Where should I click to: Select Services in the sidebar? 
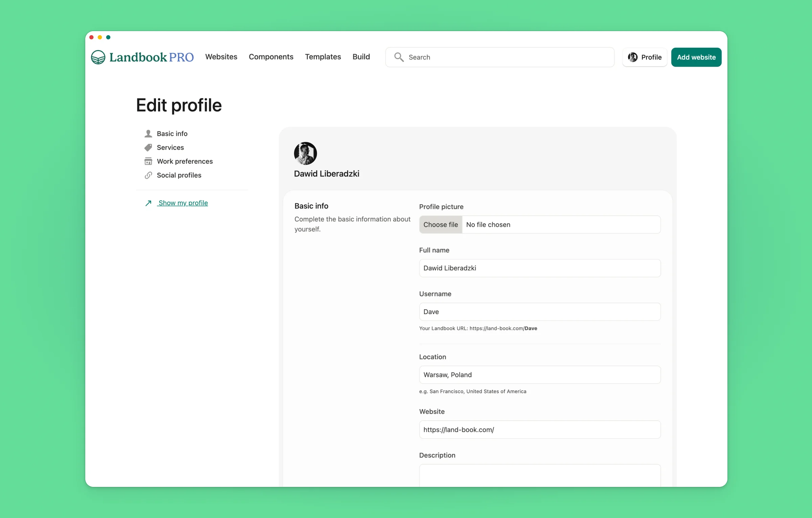tap(170, 147)
